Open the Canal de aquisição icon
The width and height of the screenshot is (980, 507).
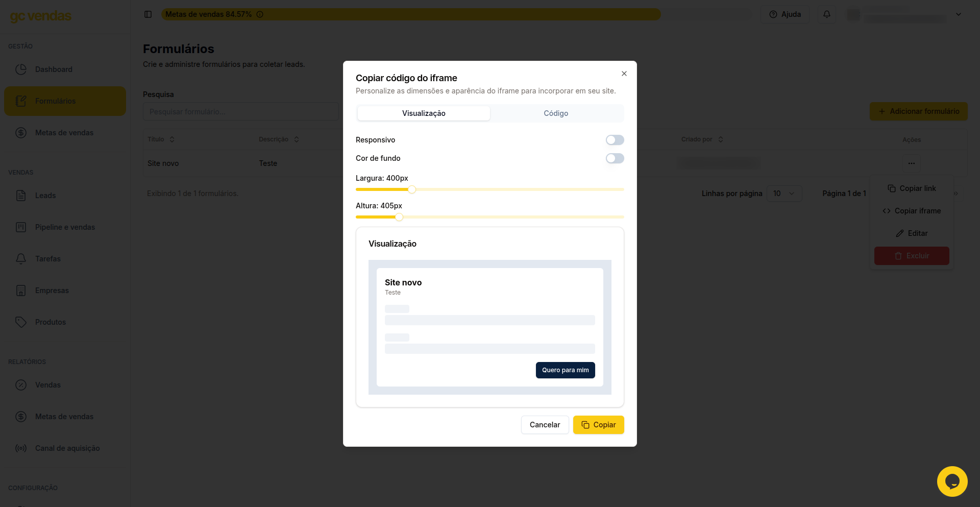(x=21, y=448)
